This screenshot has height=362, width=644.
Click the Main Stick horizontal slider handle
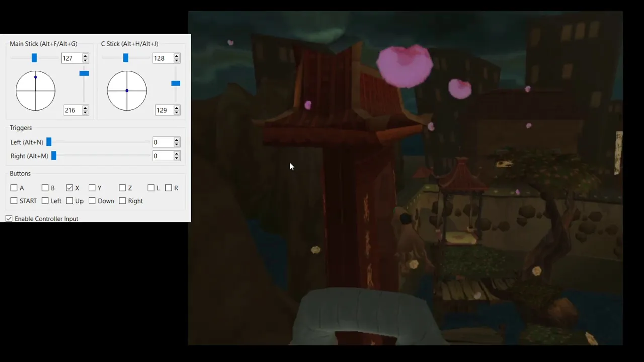(34, 58)
